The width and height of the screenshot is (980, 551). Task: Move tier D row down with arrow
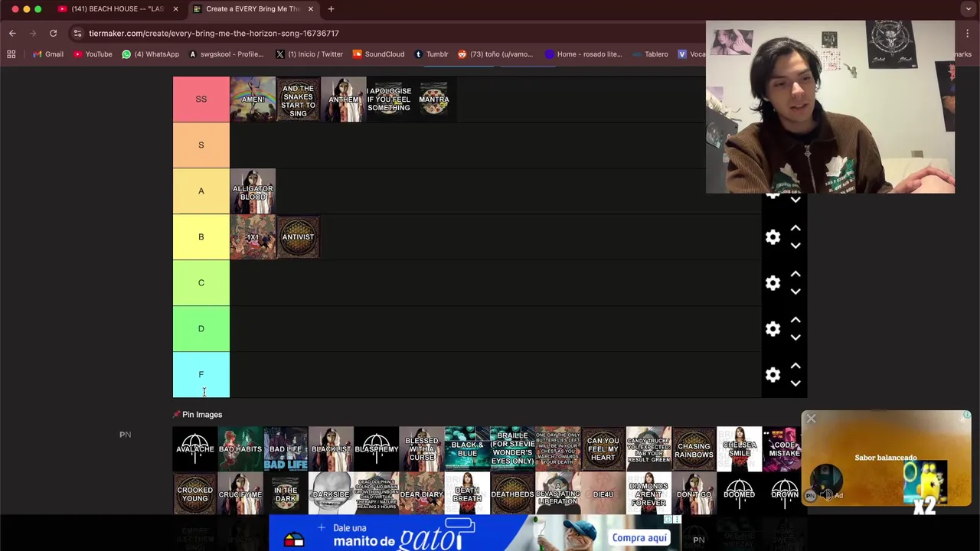795,337
